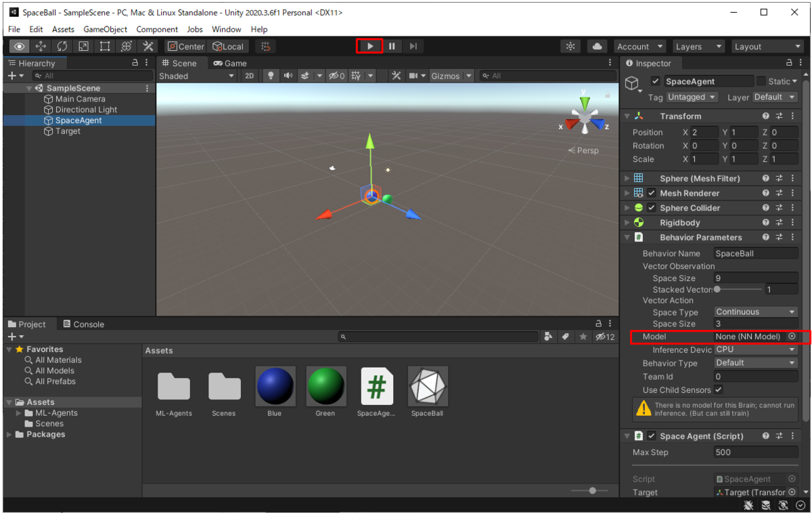812x514 pixels.
Task: Open cloud services panel
Action: [x=597, y=46]
